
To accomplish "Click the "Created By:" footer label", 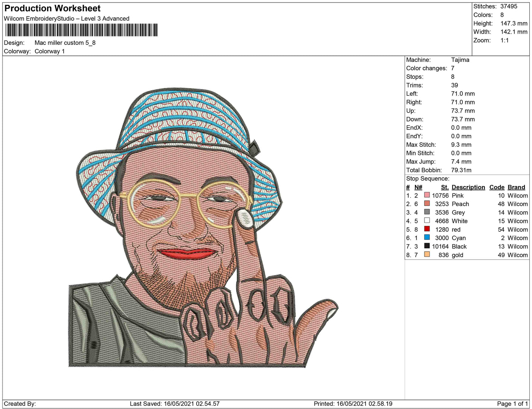I will click(x=20, y=403).
